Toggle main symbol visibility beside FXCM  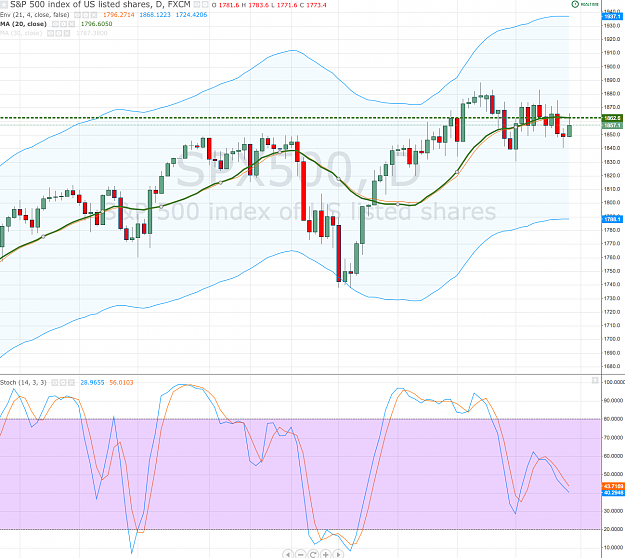(197, 5)
